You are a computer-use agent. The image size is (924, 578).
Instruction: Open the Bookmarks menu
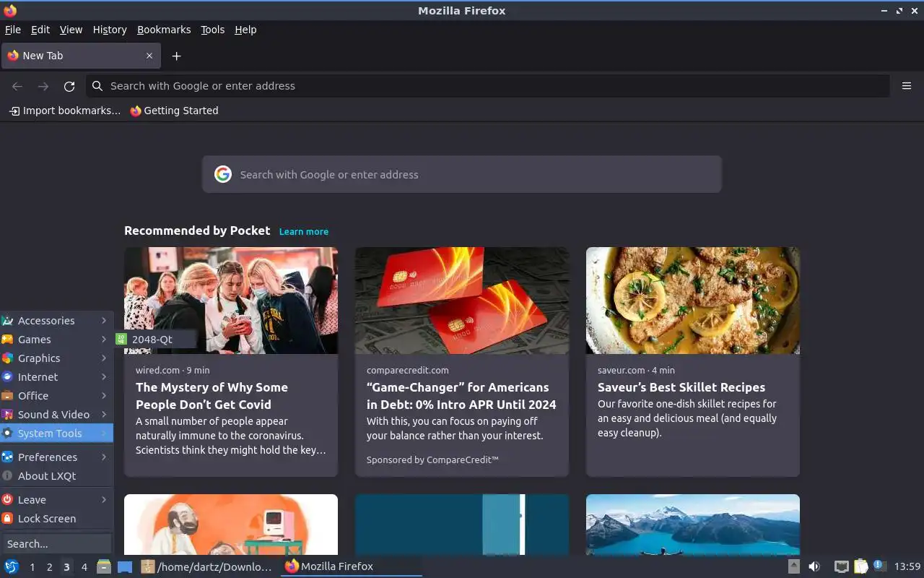[164, 30]
